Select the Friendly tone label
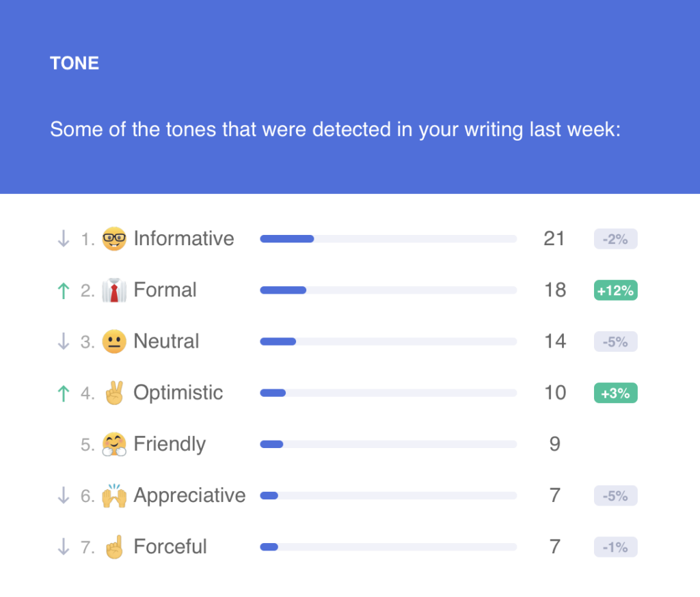Viewport: 700px width, 597px height. tap(170, 444)
